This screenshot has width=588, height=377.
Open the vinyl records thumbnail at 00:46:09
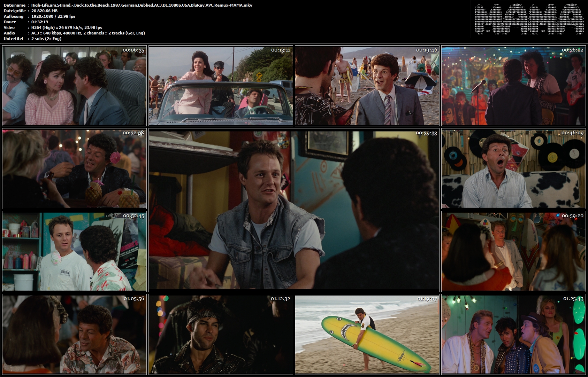pyautogui.click(x=513, y=169)
